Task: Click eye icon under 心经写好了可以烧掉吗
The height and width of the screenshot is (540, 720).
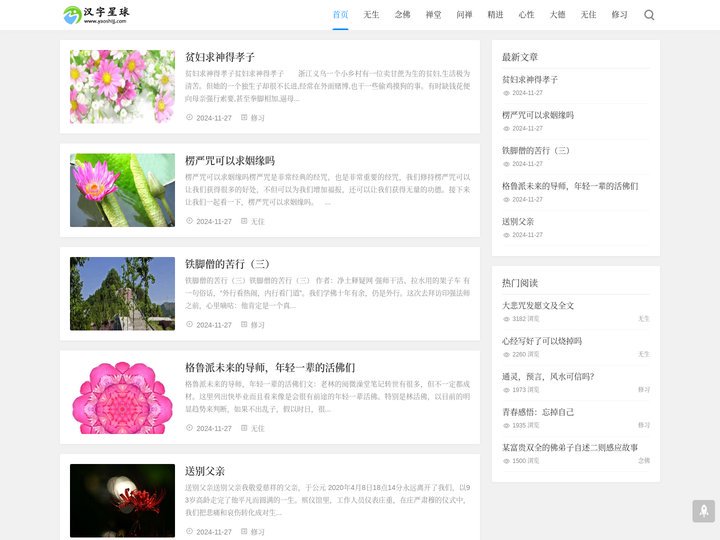Action: tap(506, 354)
